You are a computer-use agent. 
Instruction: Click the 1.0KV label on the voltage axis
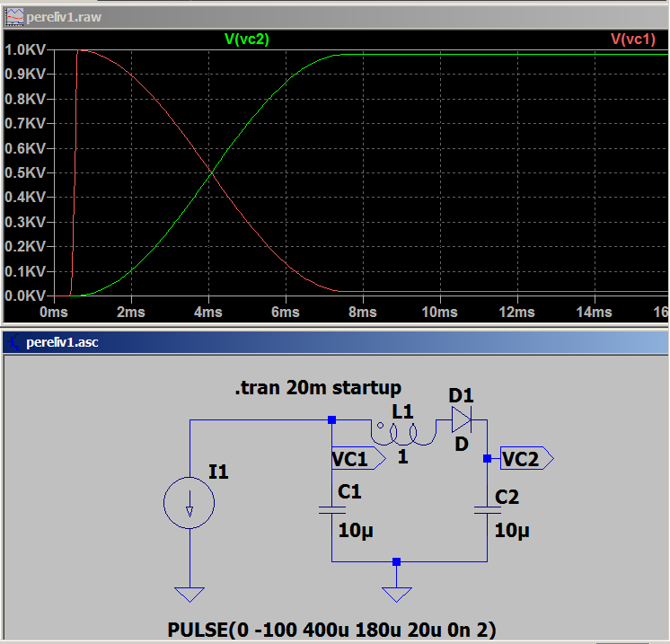pyautogui.click(x=25, y=50)
